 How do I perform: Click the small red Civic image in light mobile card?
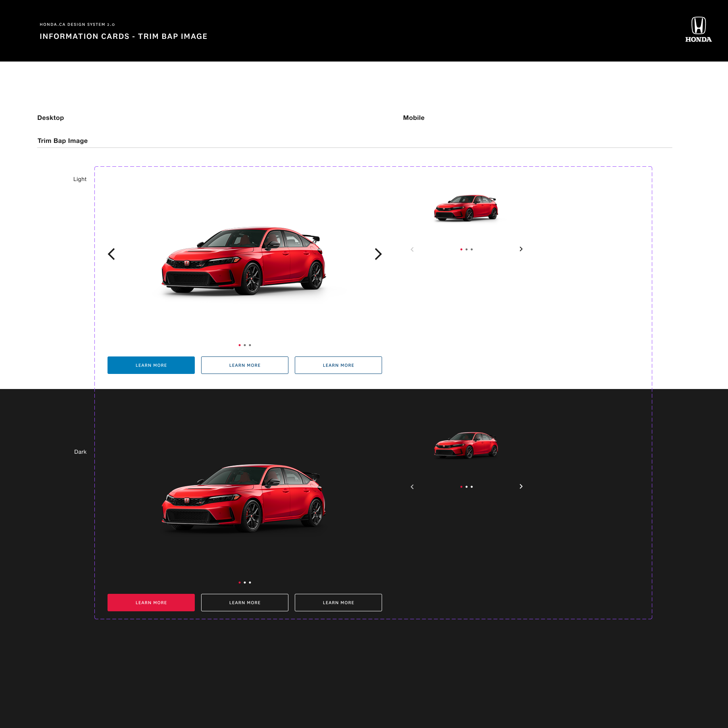(x=466, y=208)
